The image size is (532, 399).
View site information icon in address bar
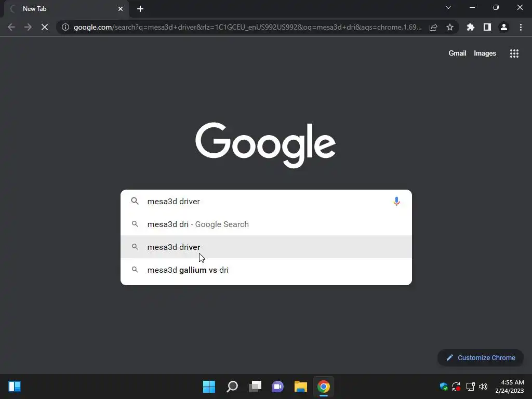65,27
